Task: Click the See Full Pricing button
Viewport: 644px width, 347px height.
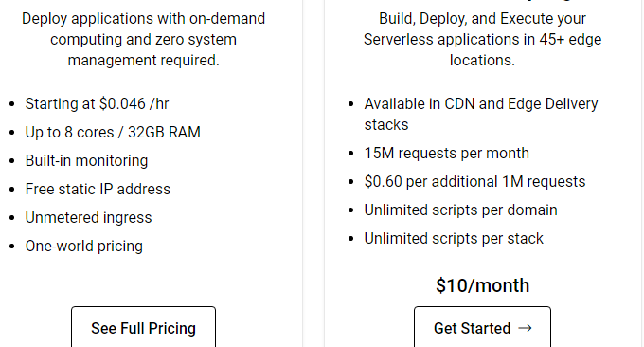Action: [143, 327]
